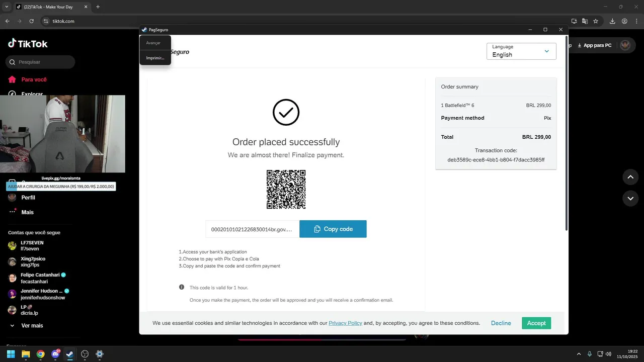Accept the cookies notice

[x=536, y=323]
